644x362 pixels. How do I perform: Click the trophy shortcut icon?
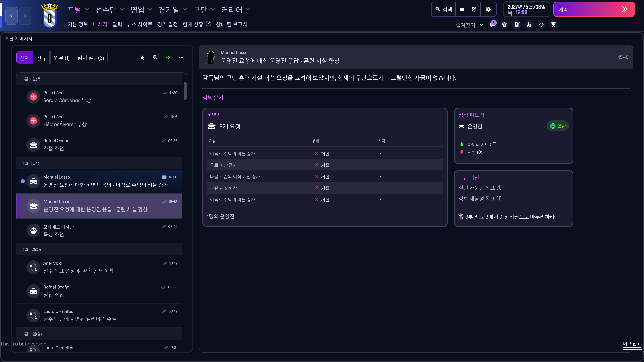tap(553, 24)
